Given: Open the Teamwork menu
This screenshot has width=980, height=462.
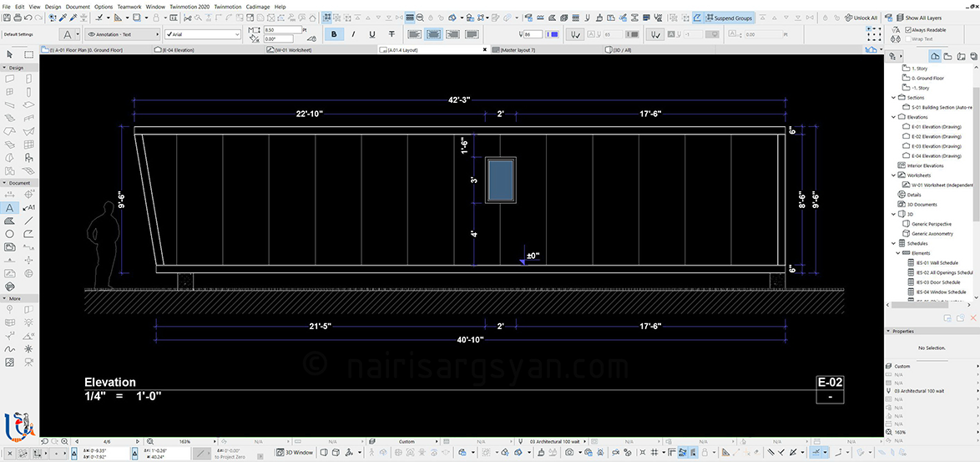Looking at the screenshot, I should click(130, 6).
